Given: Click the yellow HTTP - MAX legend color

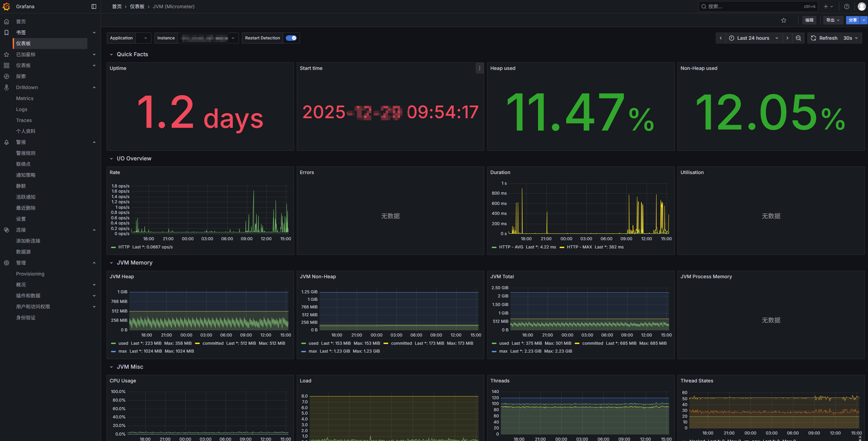Looking at the screenshot, I should (562, 247).
